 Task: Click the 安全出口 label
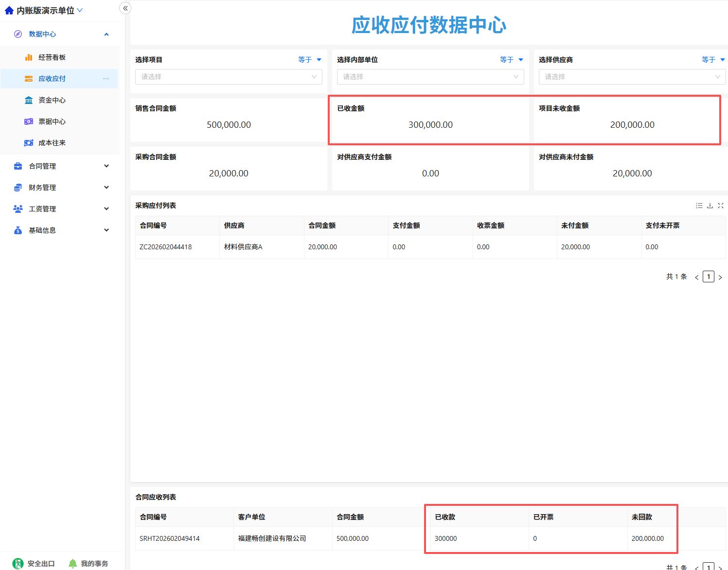[41, 564]
